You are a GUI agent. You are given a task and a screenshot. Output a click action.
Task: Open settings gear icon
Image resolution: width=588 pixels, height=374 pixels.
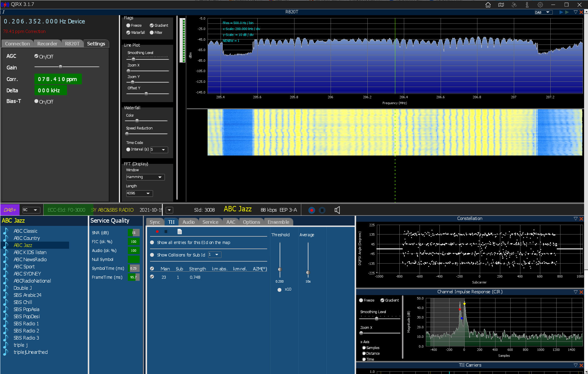point(540,5)
